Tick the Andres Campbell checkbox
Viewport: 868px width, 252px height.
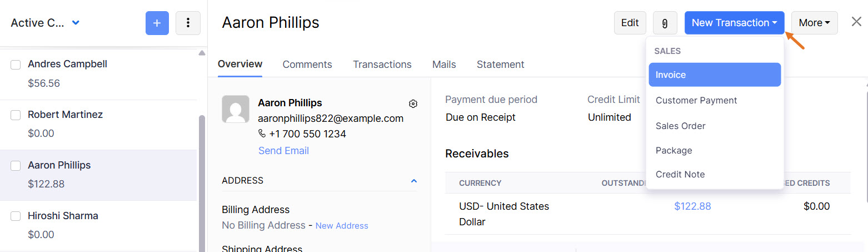click(x=16, y=65)
